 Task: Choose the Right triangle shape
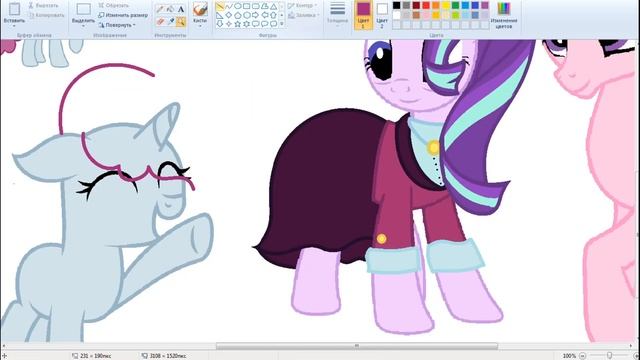pyautogui.click(x=220, y=15)
